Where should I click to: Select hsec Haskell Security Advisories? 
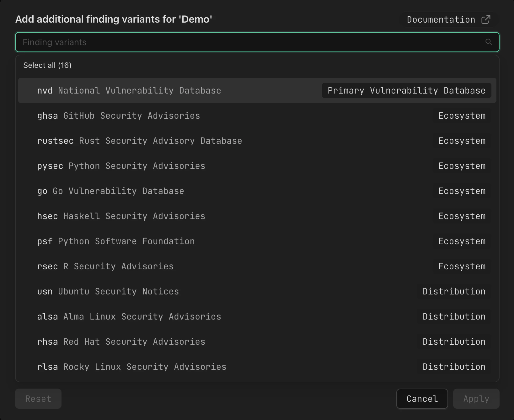[x=121, y=216]
